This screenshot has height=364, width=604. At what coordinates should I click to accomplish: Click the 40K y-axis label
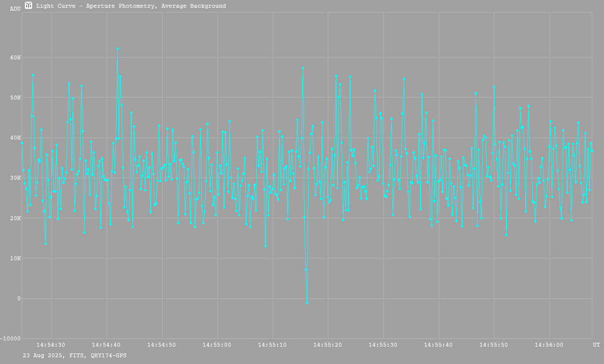click(x=15, y=138)
